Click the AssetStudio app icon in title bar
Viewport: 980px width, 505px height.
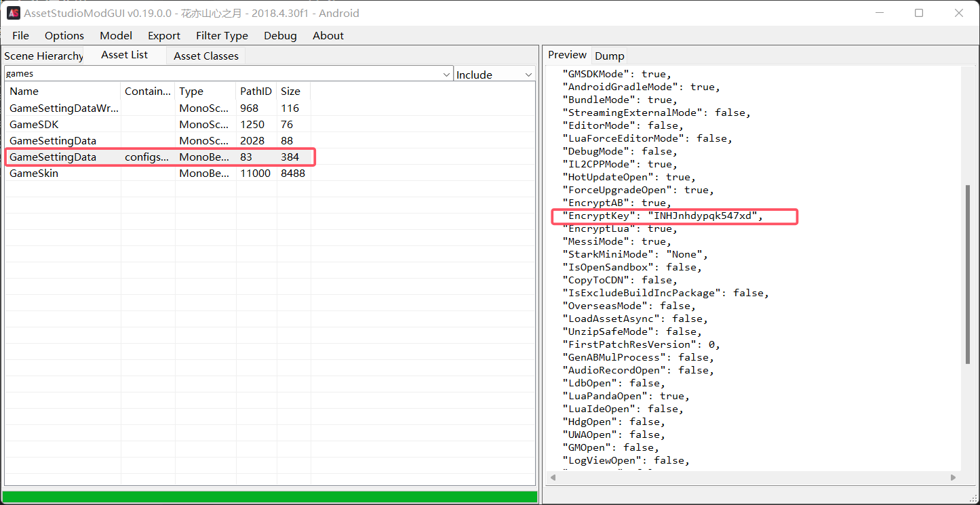[x=13, y=13]
